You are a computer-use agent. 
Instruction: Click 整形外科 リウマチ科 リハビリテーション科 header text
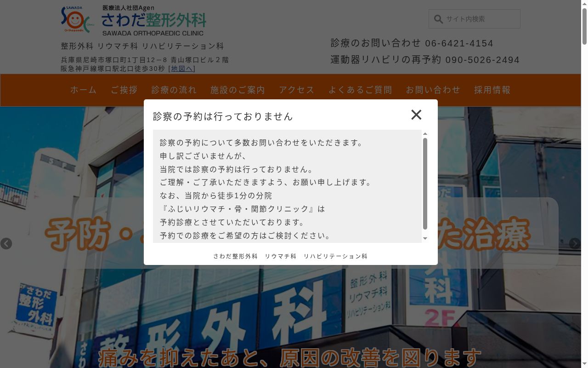point(142,46)
